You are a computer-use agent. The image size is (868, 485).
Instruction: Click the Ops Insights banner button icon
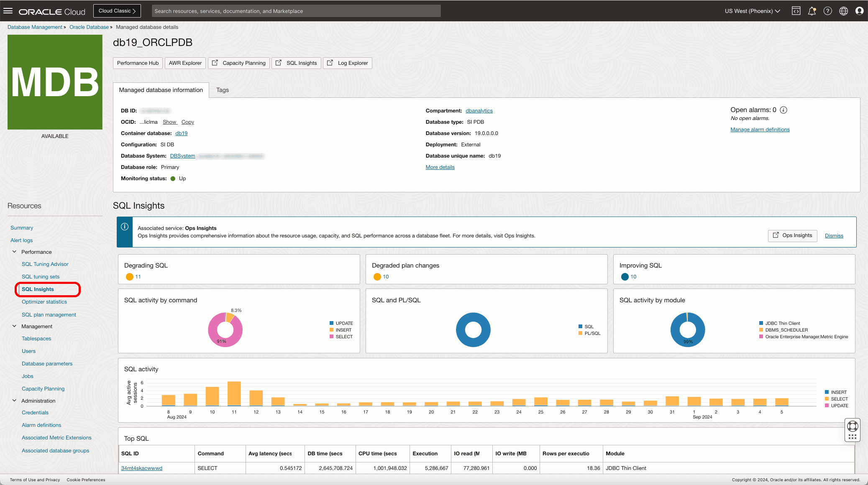click(x=776, y=235)
